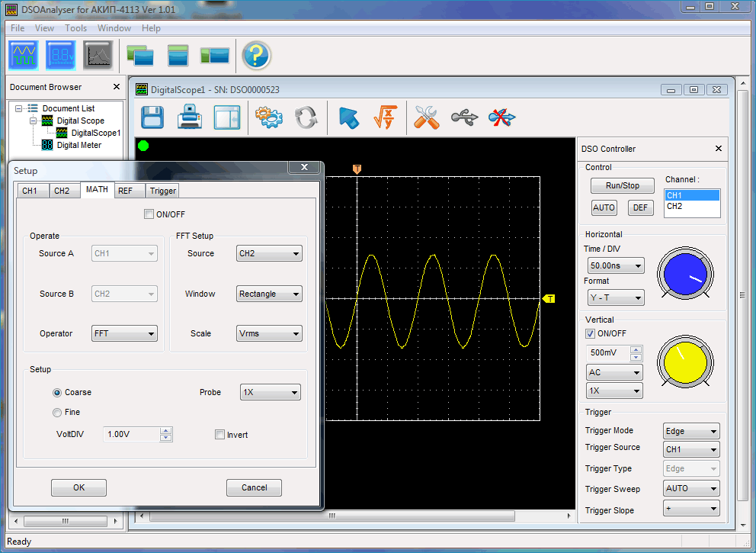Open the gear settings icon

coord(268,117)
